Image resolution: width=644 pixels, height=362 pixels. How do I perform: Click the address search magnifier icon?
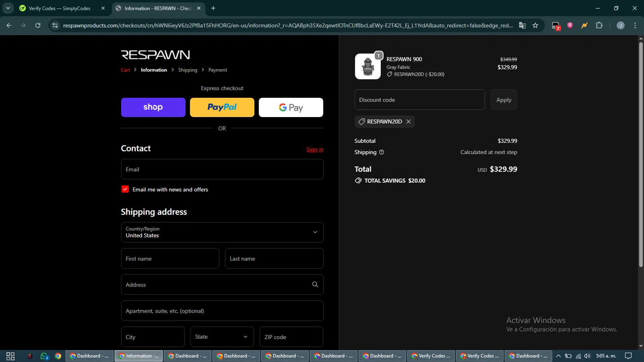(315, 284)
